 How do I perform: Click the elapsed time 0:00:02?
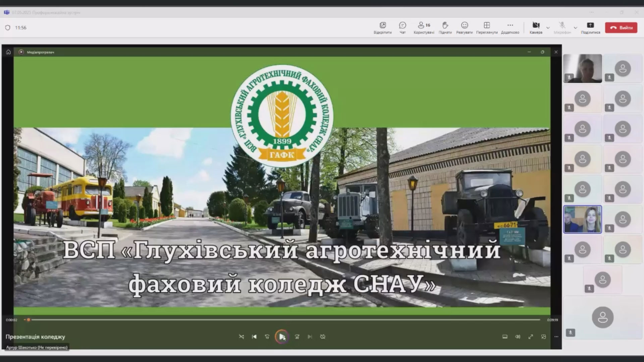[x=11, y=320]
